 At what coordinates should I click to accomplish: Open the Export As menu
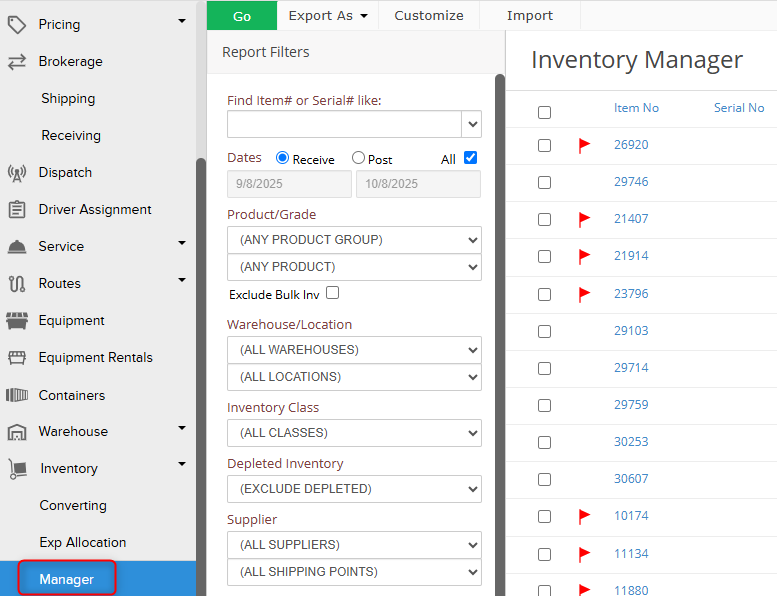328,15
